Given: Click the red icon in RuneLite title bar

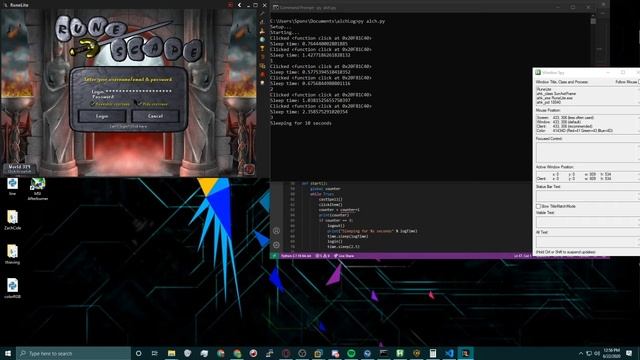Looking at the screenshot, I should point(230,5).
